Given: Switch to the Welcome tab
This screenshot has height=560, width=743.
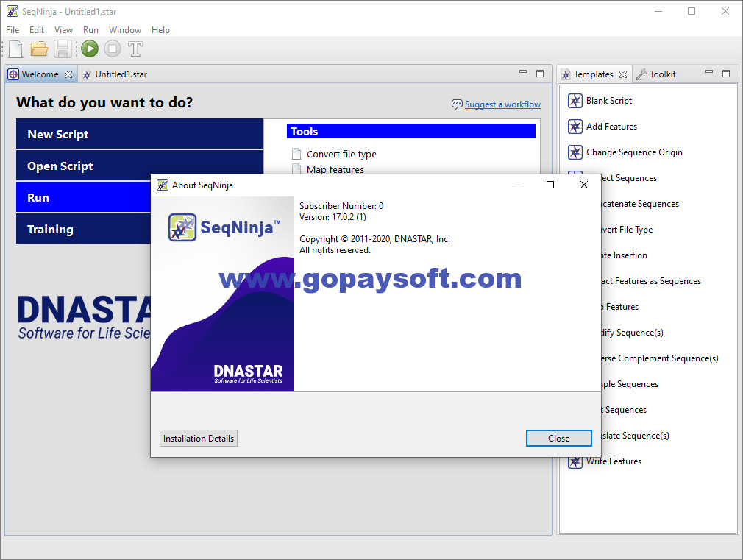Looking at the screenshot, I should [40, 74].
